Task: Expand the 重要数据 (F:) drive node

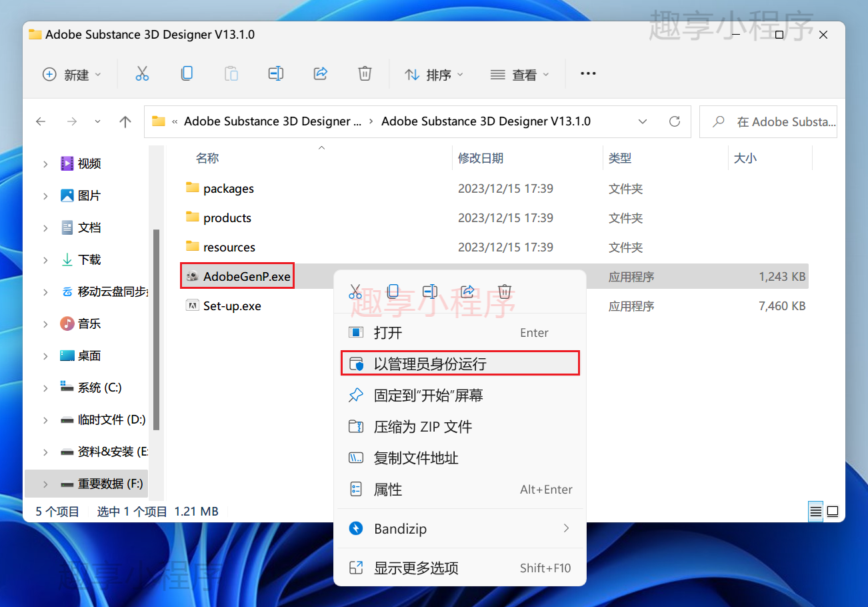Action: (x=45, y=484)
